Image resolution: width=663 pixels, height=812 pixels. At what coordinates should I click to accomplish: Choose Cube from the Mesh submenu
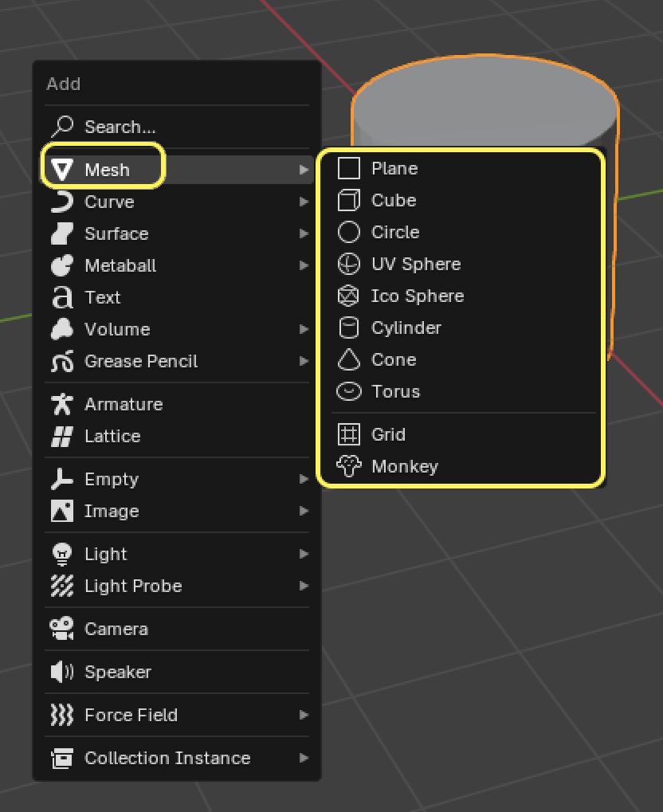394,200
